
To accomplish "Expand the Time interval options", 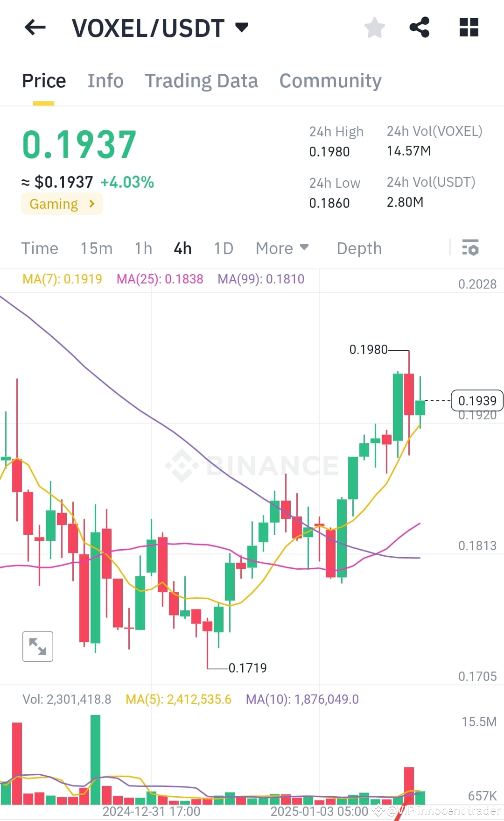I will [40, 248].
